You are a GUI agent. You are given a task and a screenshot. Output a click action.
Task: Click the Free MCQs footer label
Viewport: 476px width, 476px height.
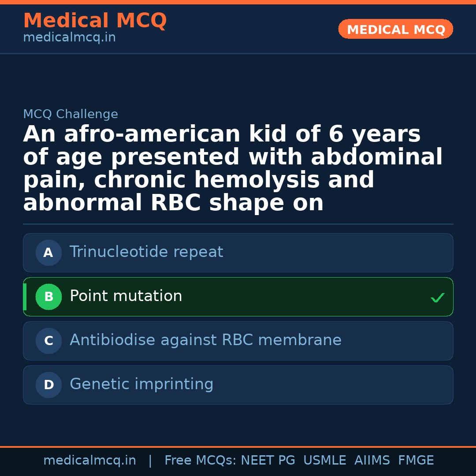point(200,461)
